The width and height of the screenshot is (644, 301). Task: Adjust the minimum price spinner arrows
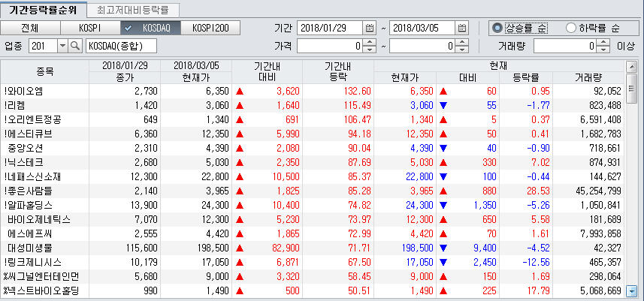370,46
